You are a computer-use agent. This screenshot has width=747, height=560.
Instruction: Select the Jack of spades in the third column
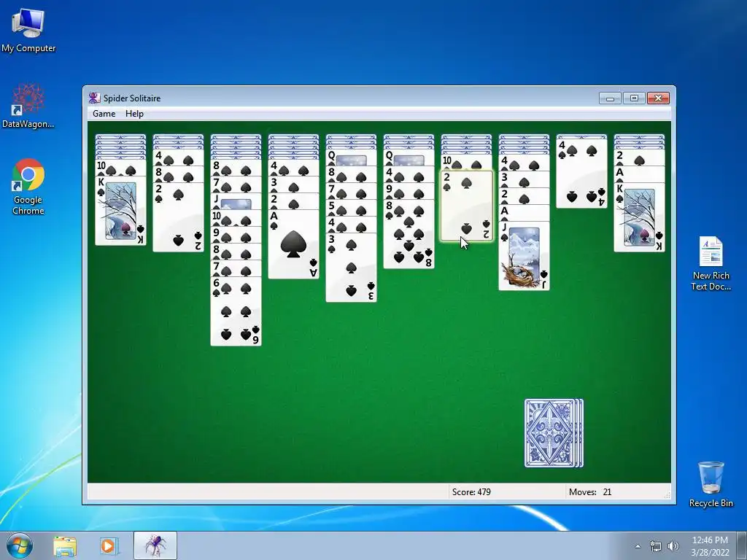236,201
